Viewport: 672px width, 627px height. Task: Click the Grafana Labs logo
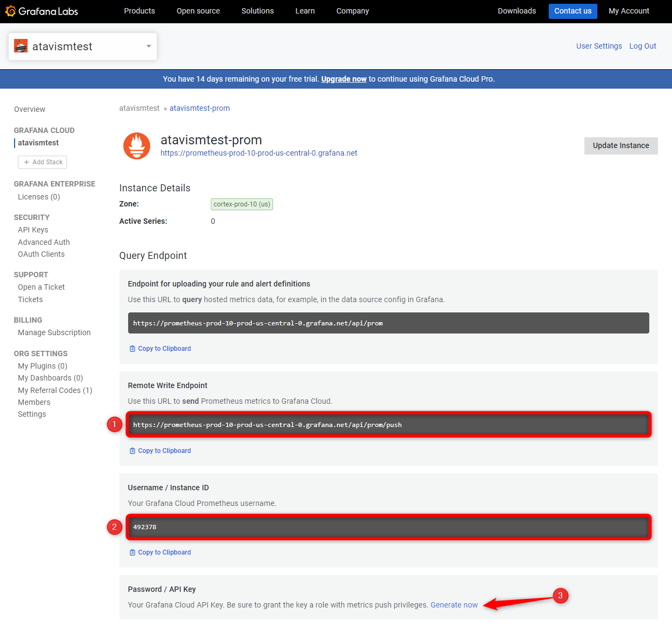[42, 11]
